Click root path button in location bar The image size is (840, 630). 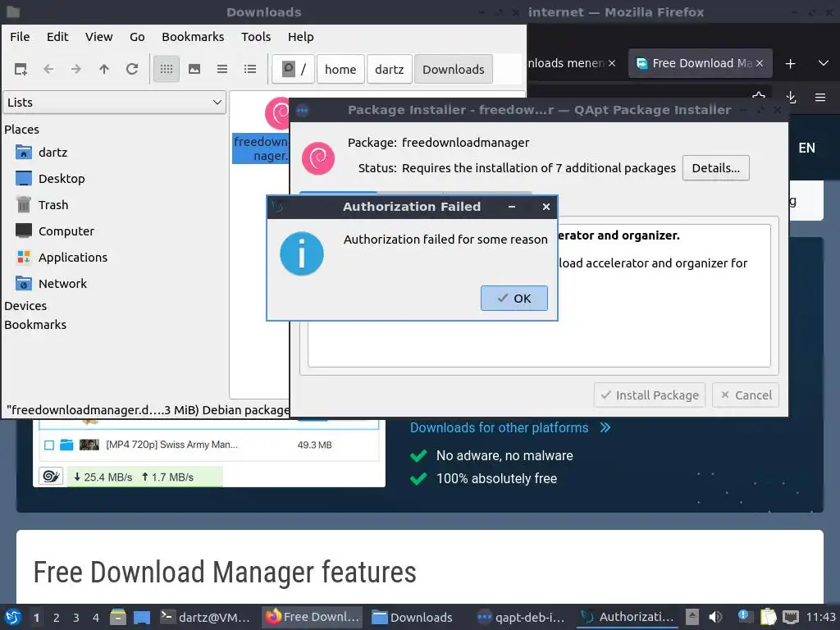293,69
